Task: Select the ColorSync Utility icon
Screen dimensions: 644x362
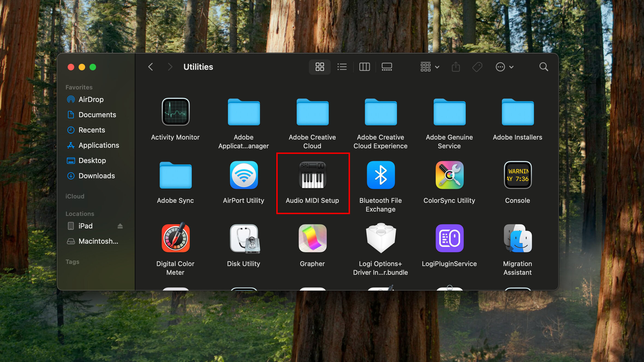Action: tap(449, 175)
